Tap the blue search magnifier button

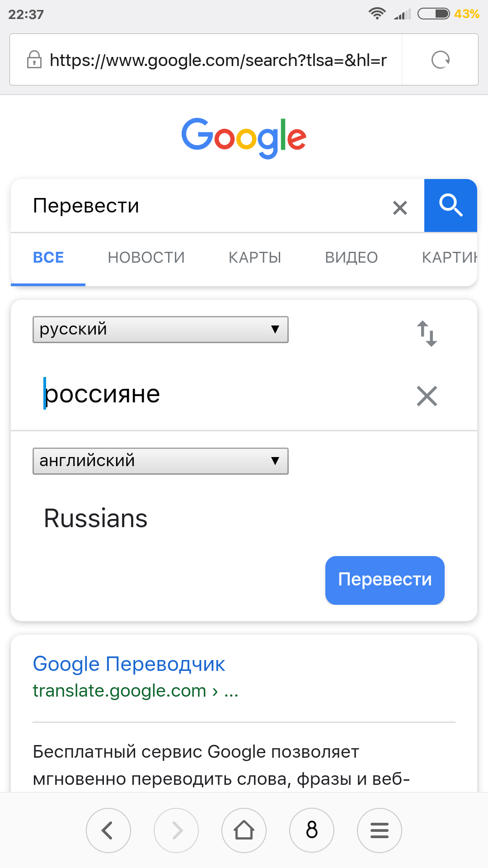pos(450,206)
